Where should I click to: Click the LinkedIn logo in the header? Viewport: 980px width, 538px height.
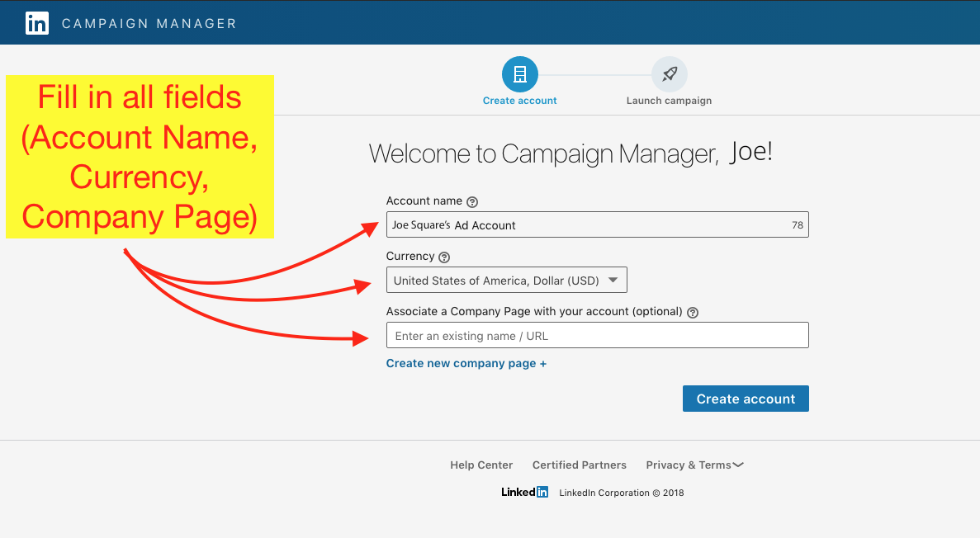[x=37, y=23]
